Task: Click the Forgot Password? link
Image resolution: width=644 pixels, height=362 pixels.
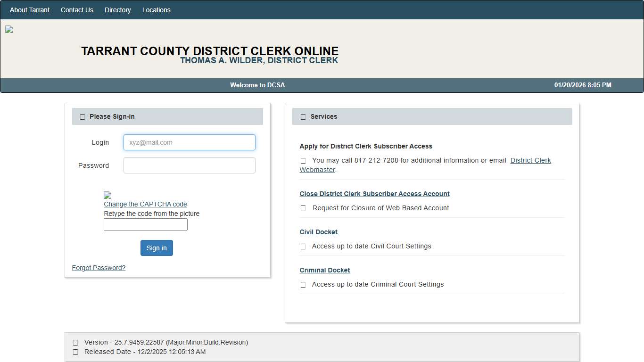Action: pyautogui.click(x=99, y=268)
